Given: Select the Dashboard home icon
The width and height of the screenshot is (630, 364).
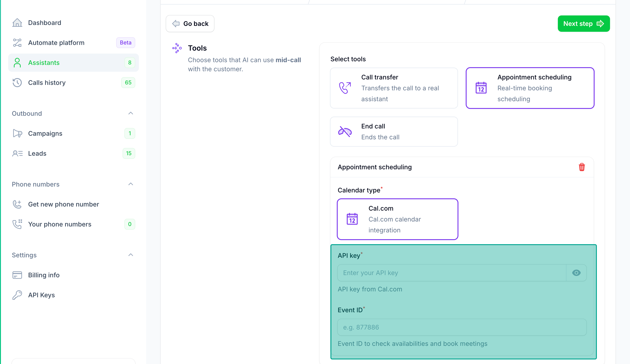Looking at the screenshot, I should pos(17,23).
